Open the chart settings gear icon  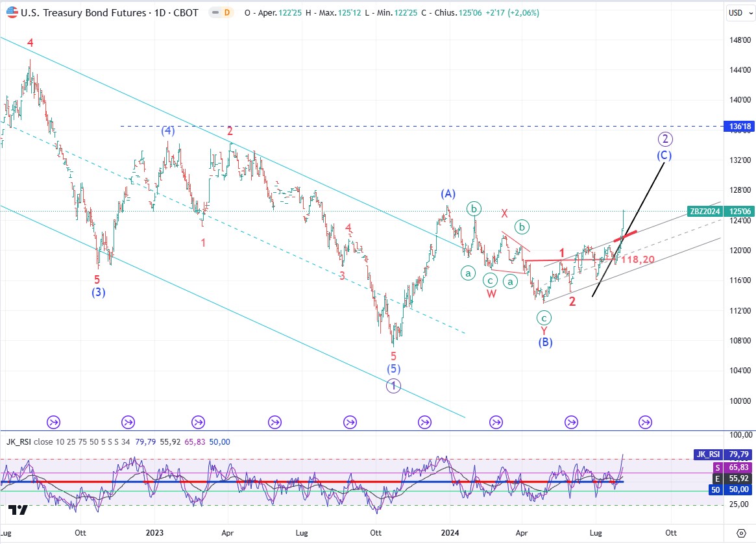[x=742, y=533]
